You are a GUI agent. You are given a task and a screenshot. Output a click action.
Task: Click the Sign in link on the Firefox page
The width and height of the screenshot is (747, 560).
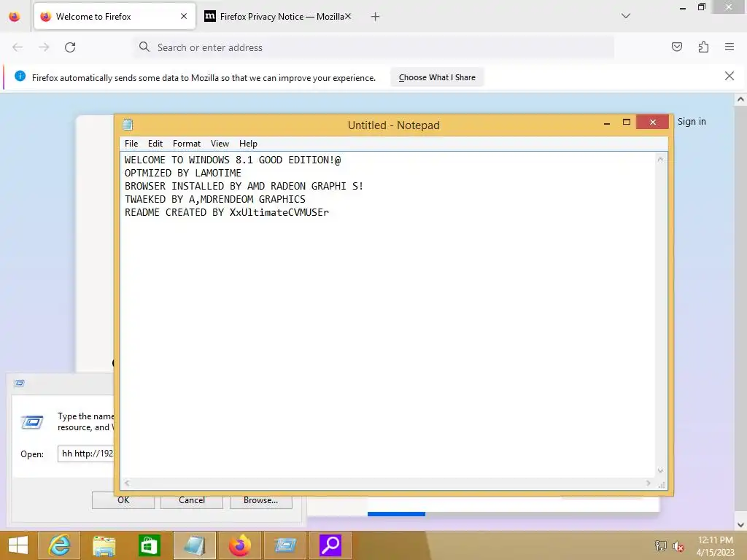(692, 122)
